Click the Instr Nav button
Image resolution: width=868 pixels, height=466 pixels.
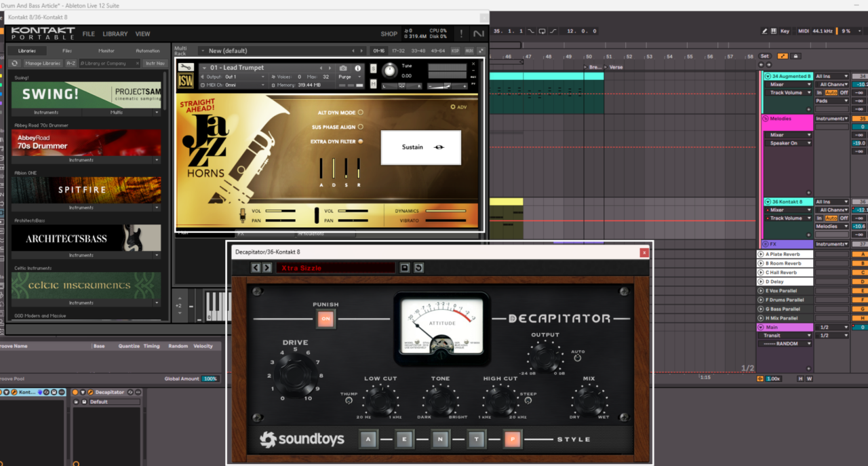tap(155, 63)
